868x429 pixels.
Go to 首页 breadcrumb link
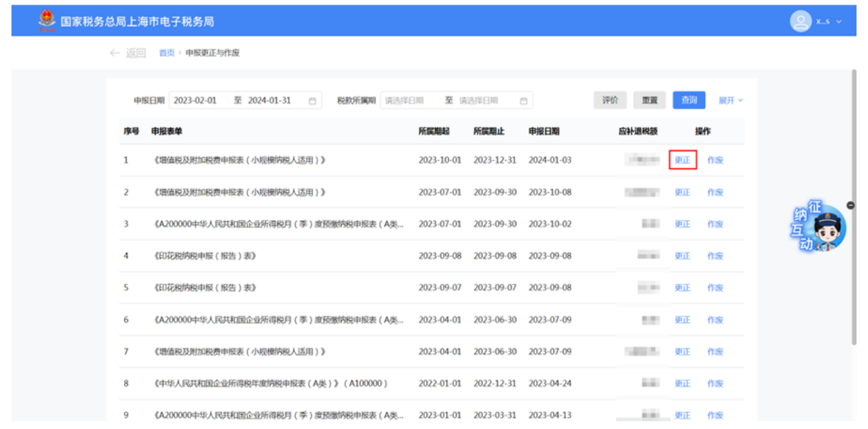(x=167, y=53)
